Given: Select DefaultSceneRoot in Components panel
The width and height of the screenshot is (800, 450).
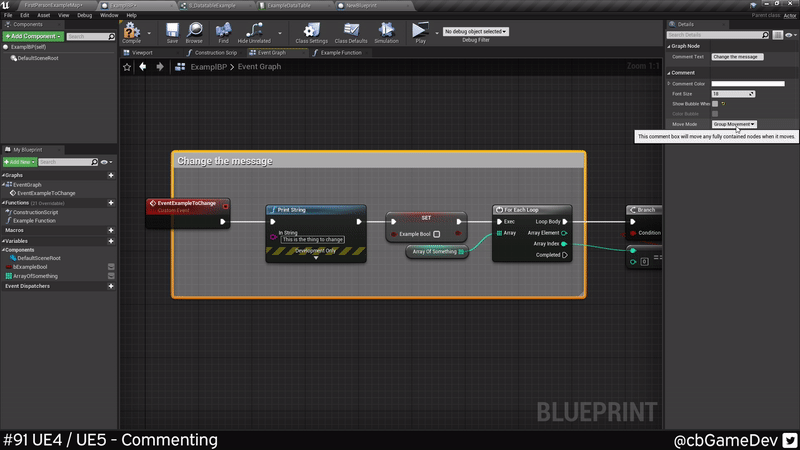Looking at the screenshot, I should (38, 58).
